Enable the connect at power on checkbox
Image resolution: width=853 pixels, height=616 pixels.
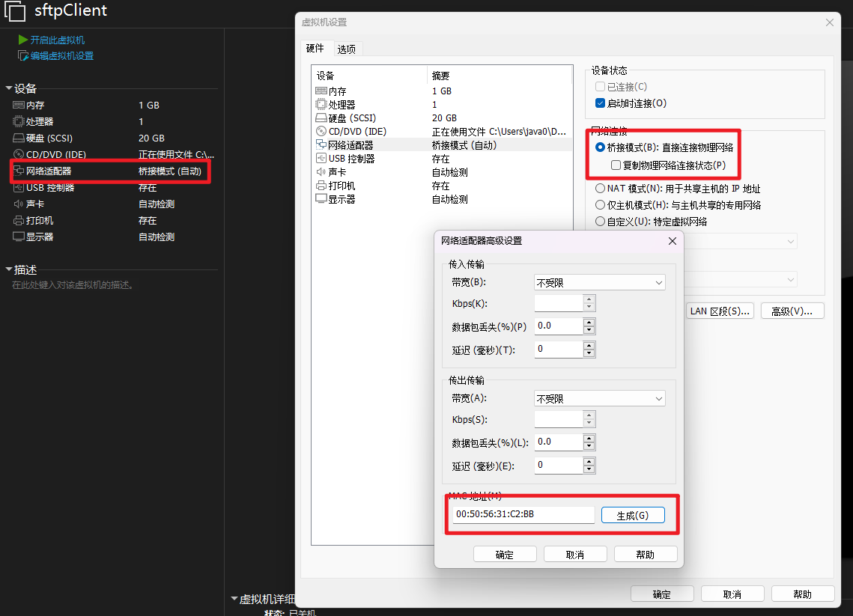click(600, 103)
